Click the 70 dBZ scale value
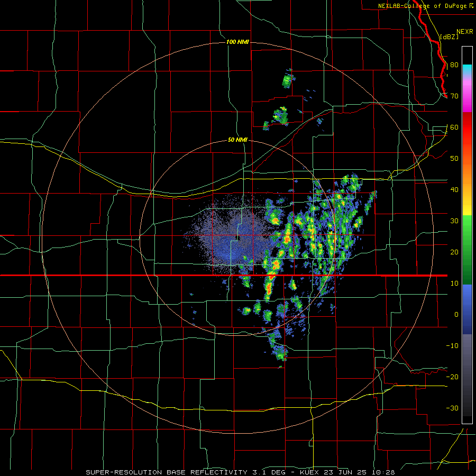The width and height of the screenshot is (476, 476). [x=454, y=96]
